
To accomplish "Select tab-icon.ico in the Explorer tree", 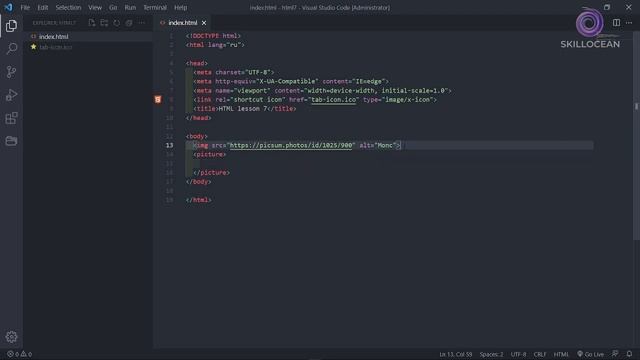I will 88,47.
